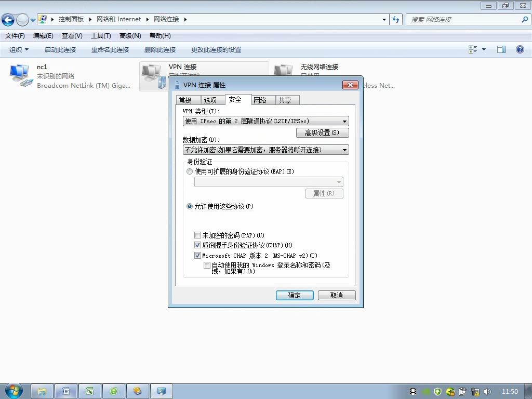
Task: Select the nc1 network connection icon
Action: tap(21, 76)
